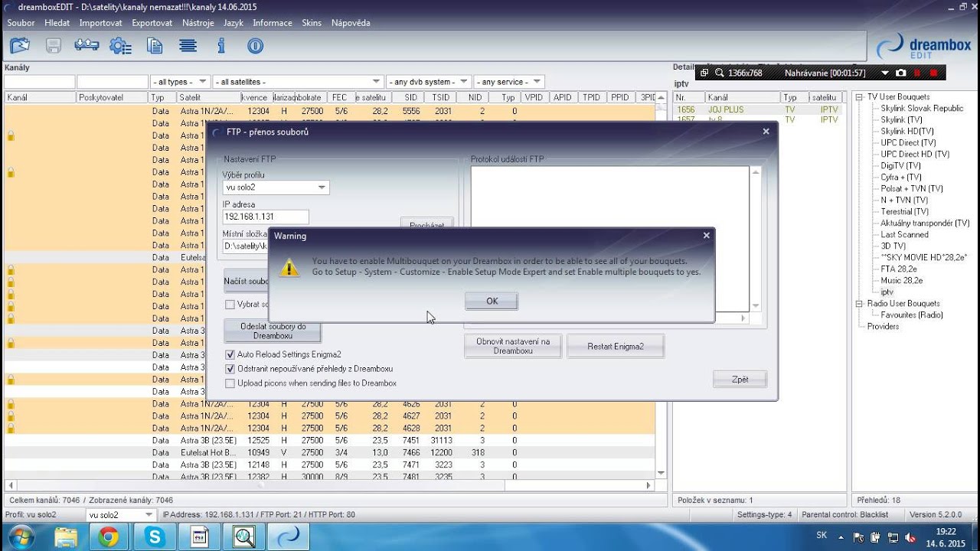Screen dimensions: 980x551
Task: Open the magnifier app in taskbar
Action: click(x=244, y=537)
